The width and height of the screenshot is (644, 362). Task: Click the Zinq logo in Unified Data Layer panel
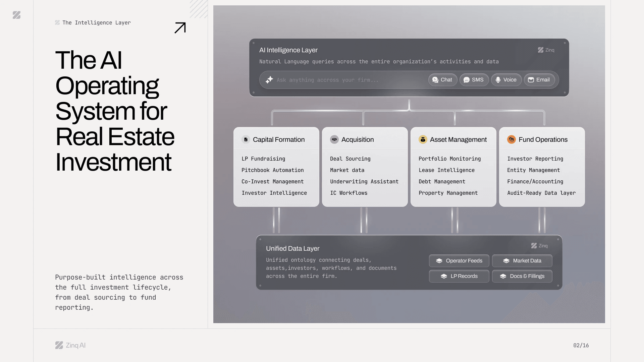click(x=539, y=246)
